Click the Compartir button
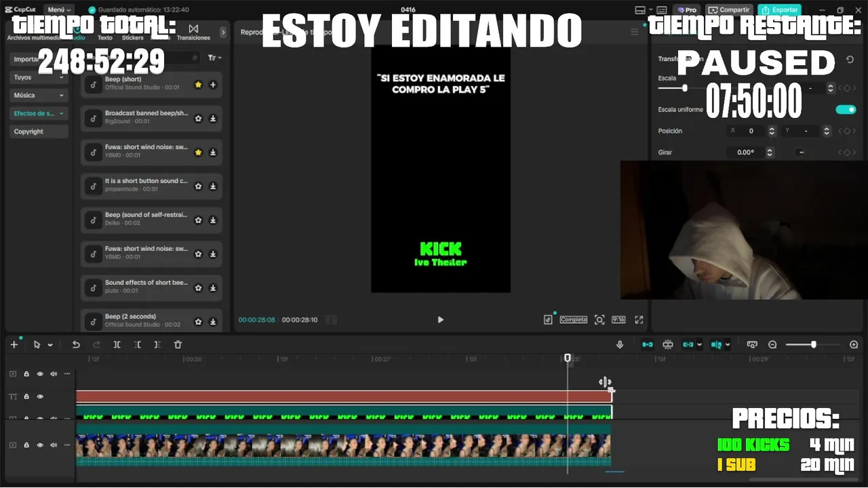Image resolution: width=868 pixels, height=488 pixels. click(730, 9)
